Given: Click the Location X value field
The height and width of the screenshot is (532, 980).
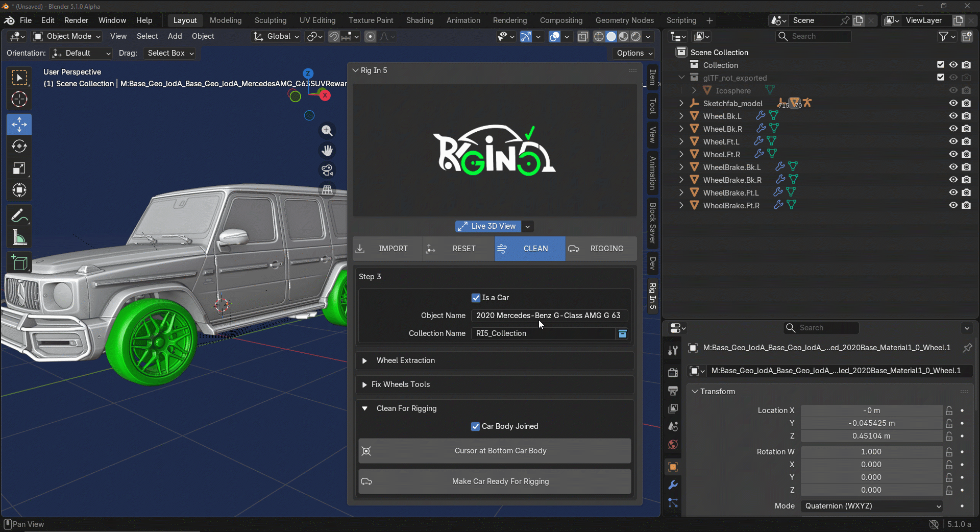Looking at the screenshot, I should point(871,410).
